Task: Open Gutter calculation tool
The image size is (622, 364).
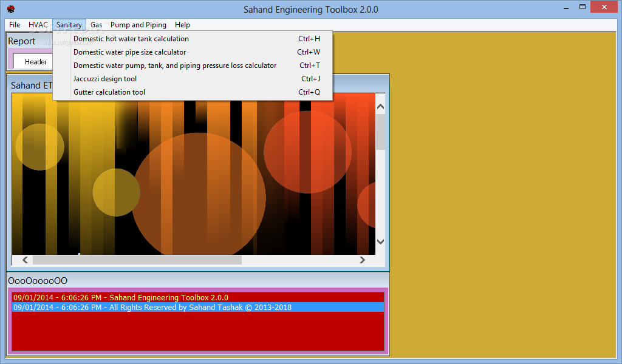Action: coord(193,92)
